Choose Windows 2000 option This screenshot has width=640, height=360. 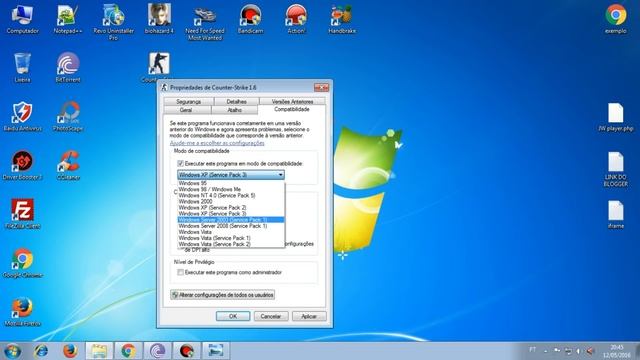[x=231, y=201]
